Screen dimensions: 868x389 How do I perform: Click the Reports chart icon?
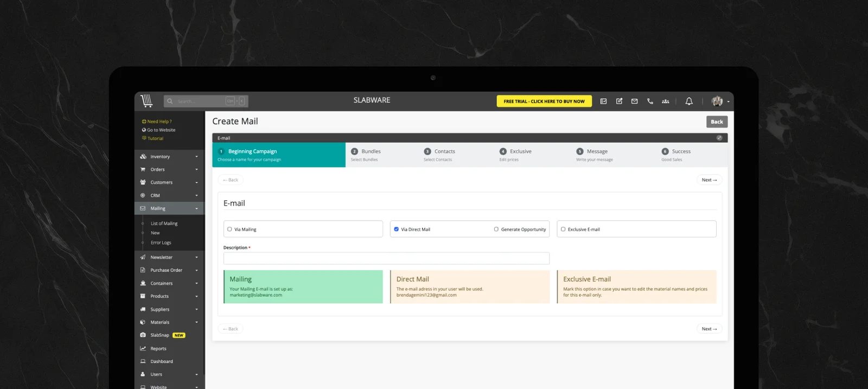tap(143, 348)
